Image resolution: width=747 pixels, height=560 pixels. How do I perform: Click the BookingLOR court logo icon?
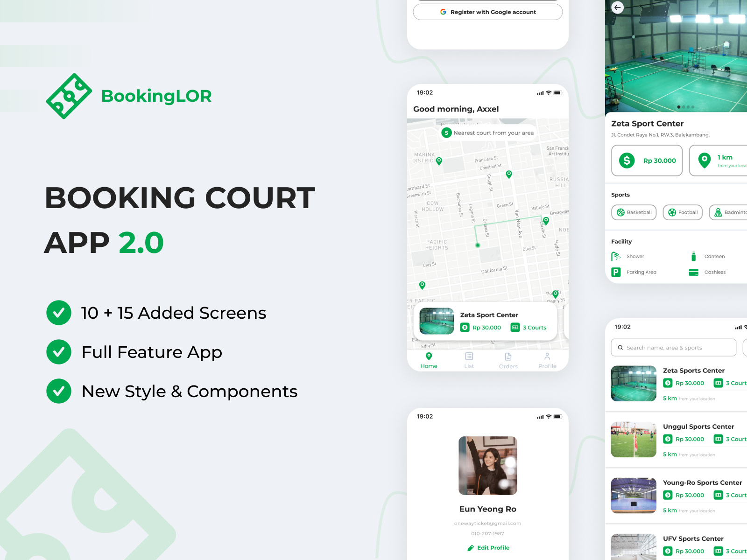pos(69,96)
